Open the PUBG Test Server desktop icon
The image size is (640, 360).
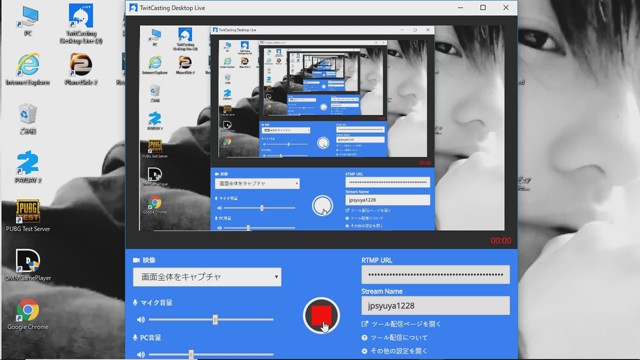pos(28,216)
